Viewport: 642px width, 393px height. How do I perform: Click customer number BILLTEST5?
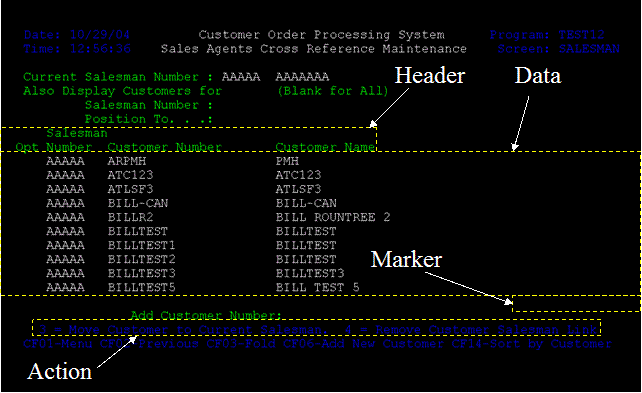(x=142, y=287)
